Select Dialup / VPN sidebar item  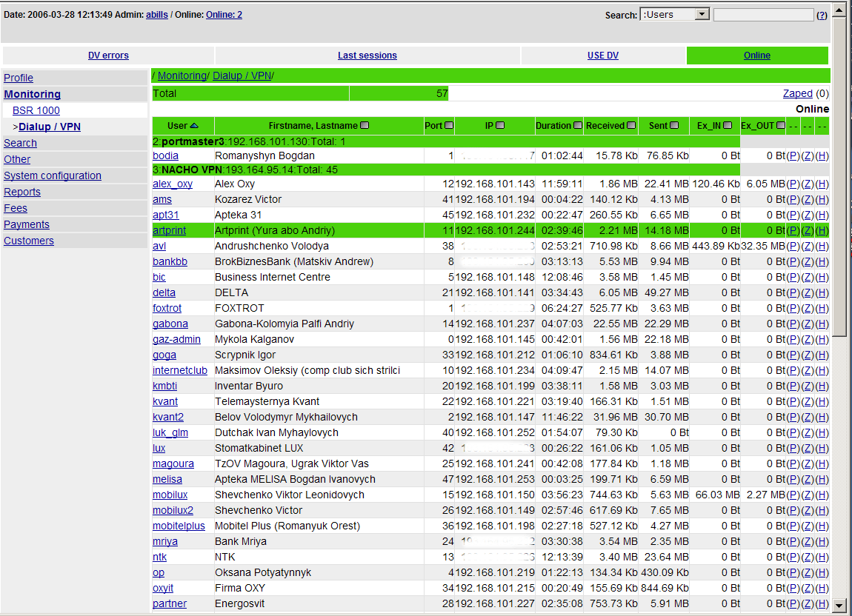tap(50, 127)
